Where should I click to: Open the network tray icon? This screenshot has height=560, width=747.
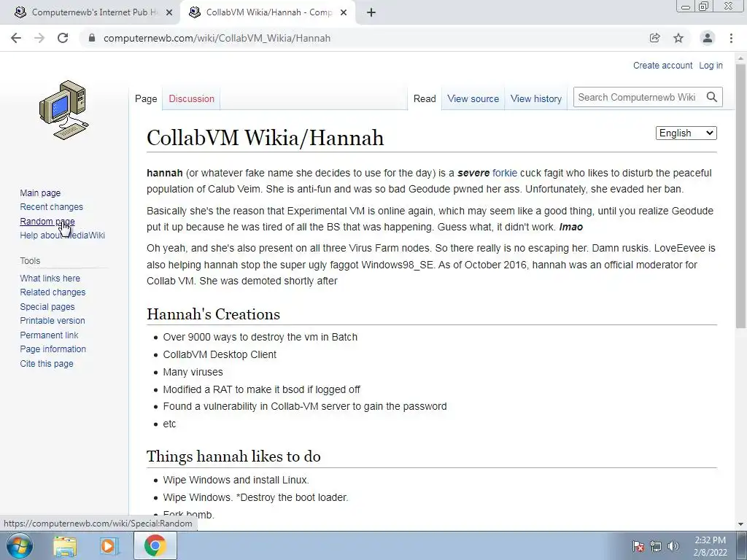pyautogui.click(x=656, y=546)
